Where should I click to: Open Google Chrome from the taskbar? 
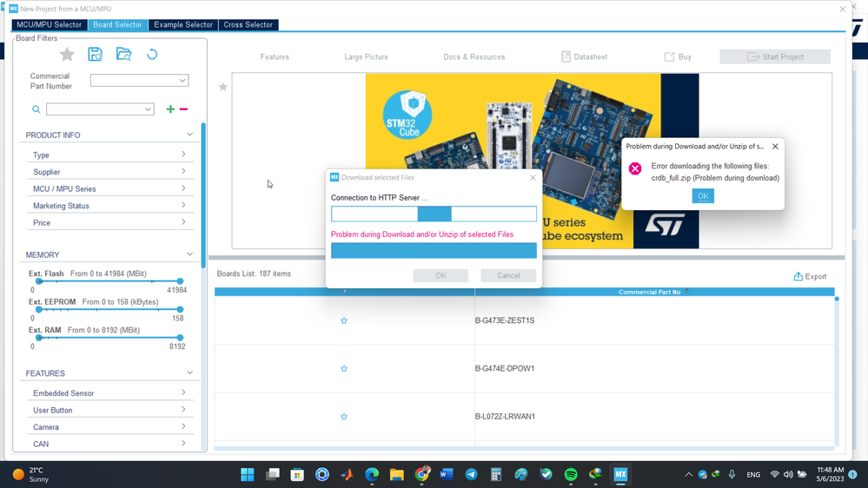coord(421,474)
